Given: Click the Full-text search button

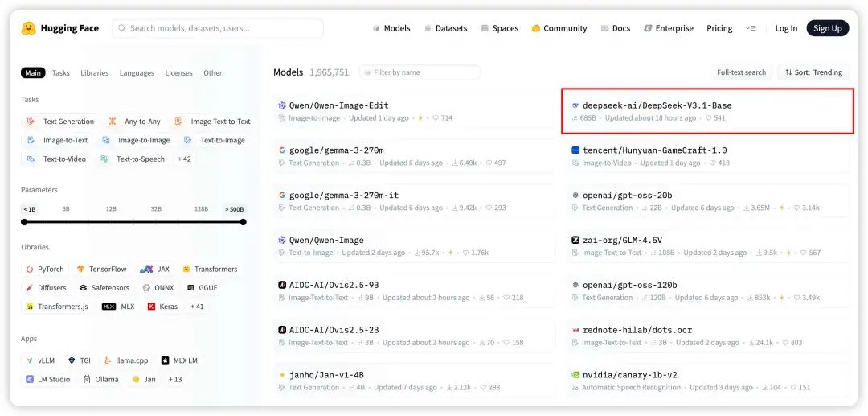Looking at the screenshot, I should click(741, 72).
